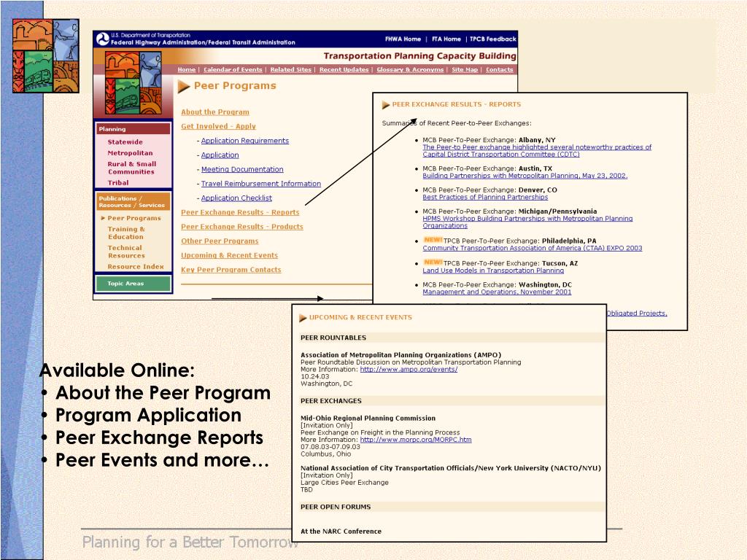
Task: Open Technical Resources sidebar item
Action: 125,252
